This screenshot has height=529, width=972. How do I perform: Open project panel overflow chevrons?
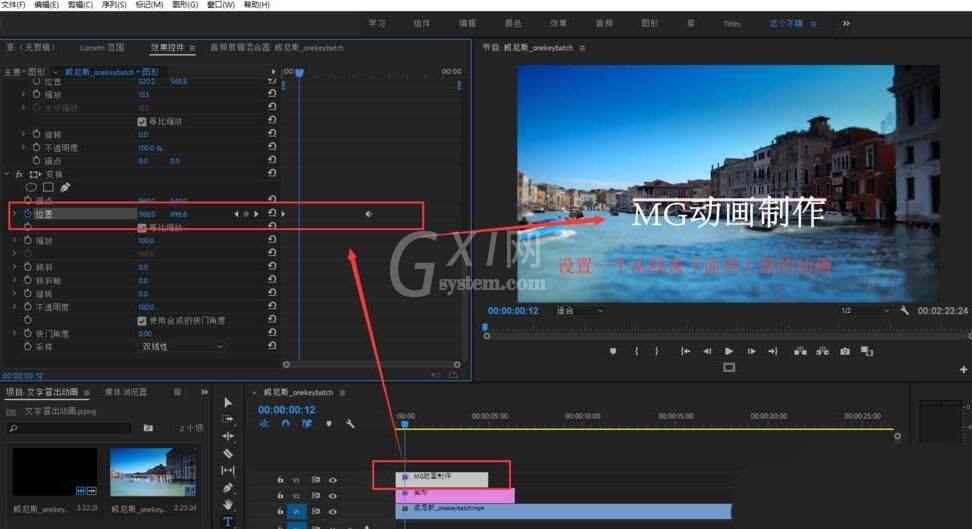[x=205, y=392]
